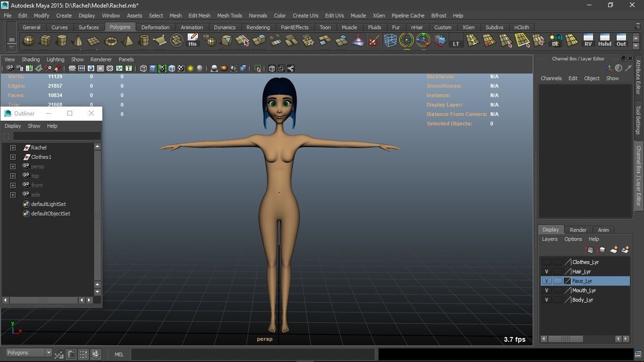Open the Hshd Hypershade shelf button
Screen dimensions: 644x362
[604, 41]
